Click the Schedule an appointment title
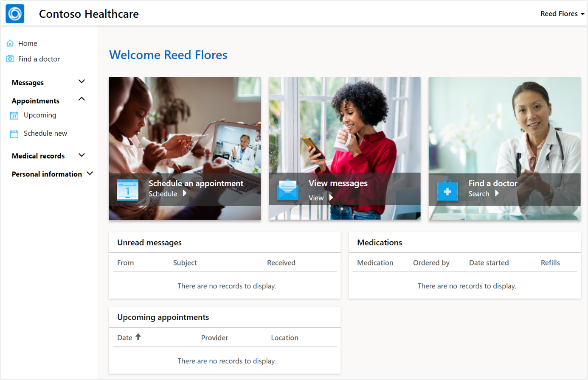The image size is (588, 380). (196, 183)
